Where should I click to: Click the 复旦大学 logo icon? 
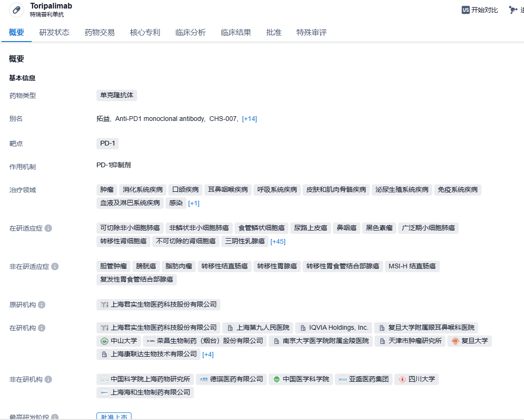tap(455, 341)
